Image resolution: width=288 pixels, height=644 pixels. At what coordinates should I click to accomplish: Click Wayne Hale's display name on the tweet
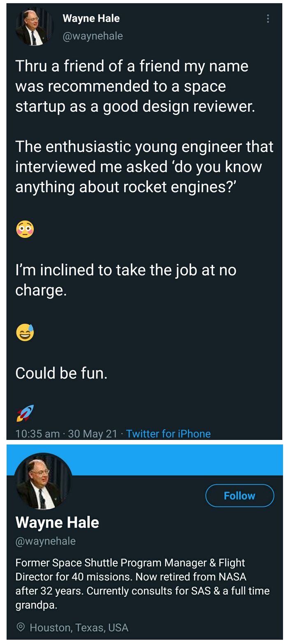point(91,18)
